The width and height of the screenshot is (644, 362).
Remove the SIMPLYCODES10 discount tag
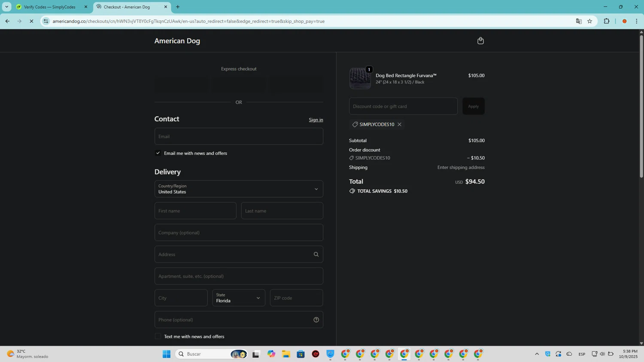399,124
